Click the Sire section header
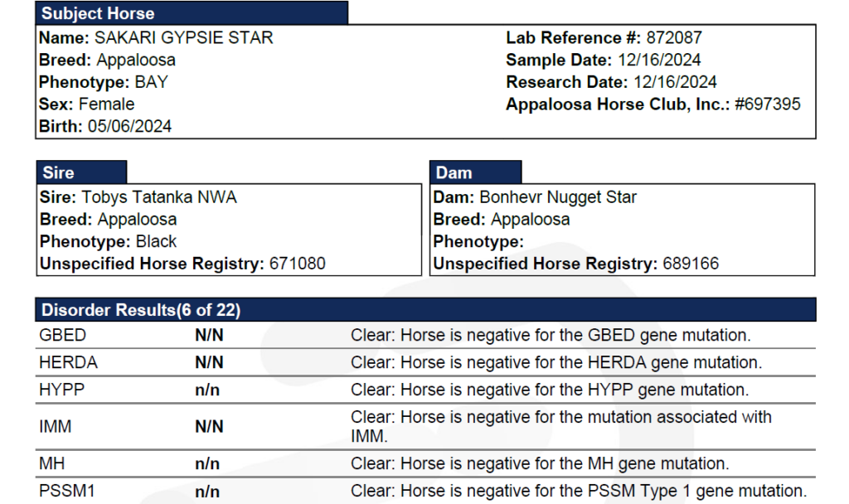 tap(58, 173)
